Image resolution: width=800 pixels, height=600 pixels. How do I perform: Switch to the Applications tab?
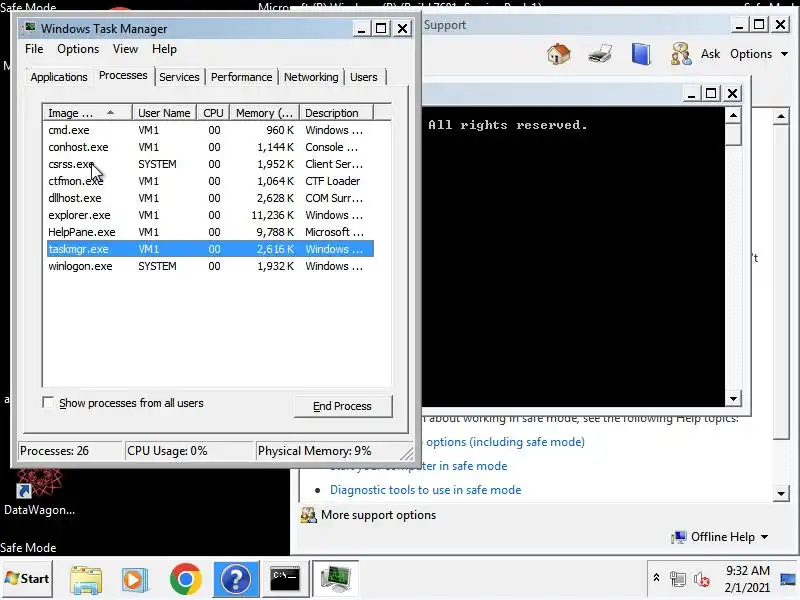tap(59, 77)
